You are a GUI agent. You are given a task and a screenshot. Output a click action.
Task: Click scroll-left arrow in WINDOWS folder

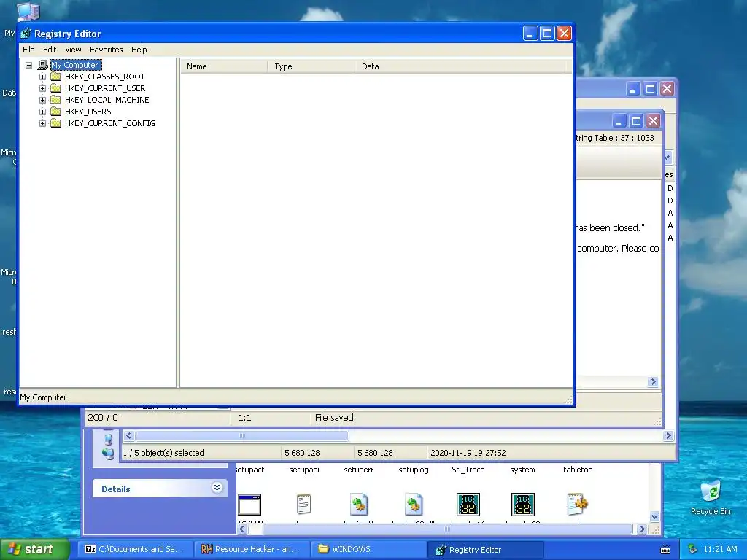pos(242,529)
